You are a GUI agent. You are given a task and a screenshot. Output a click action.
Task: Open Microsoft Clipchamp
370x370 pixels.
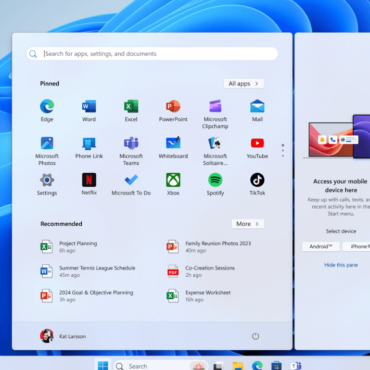(x=215, y=114)
